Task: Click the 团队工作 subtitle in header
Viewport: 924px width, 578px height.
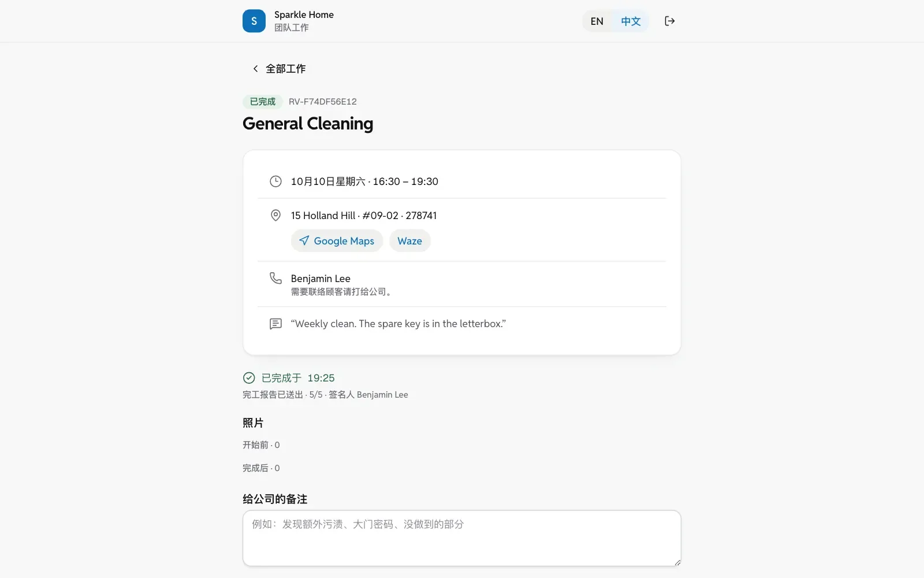Action: point(292,28)
